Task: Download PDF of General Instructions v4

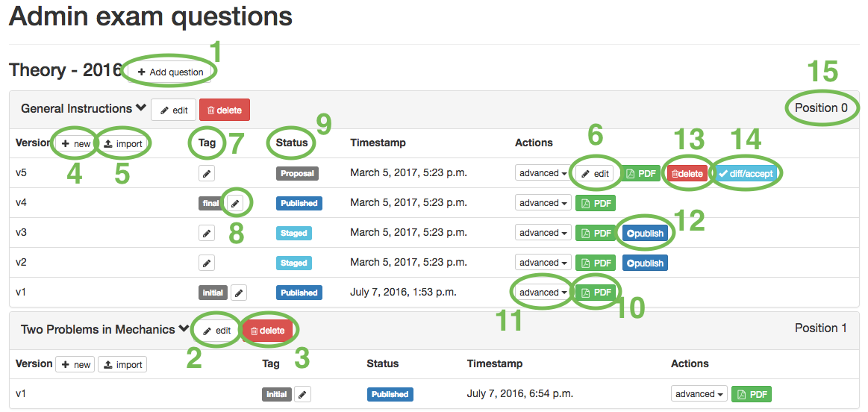Action: coord(596,203)
